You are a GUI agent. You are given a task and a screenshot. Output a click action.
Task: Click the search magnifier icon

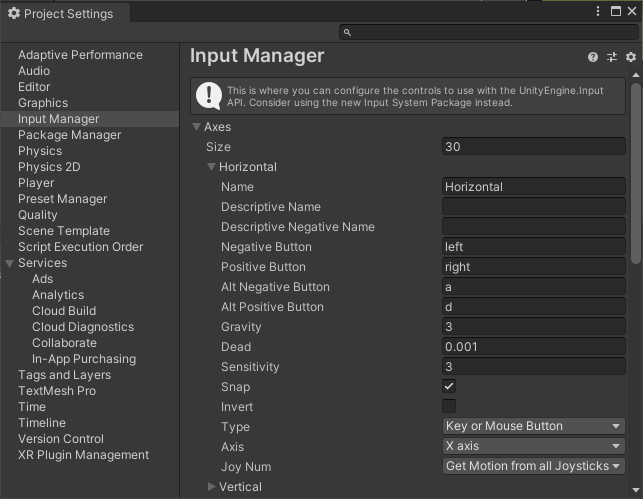click(348, 32)
